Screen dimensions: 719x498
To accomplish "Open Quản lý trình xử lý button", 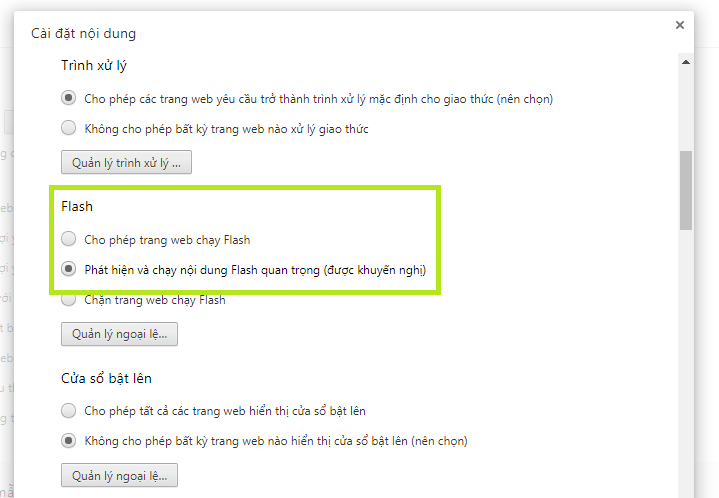I will coord(126,162).
